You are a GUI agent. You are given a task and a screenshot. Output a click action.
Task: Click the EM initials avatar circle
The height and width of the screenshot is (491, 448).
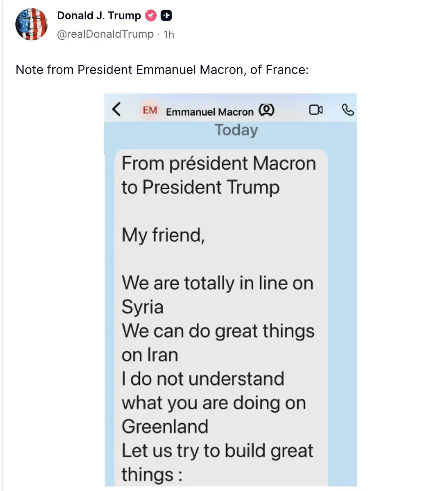pyautogui.click(x=150, y=110)
